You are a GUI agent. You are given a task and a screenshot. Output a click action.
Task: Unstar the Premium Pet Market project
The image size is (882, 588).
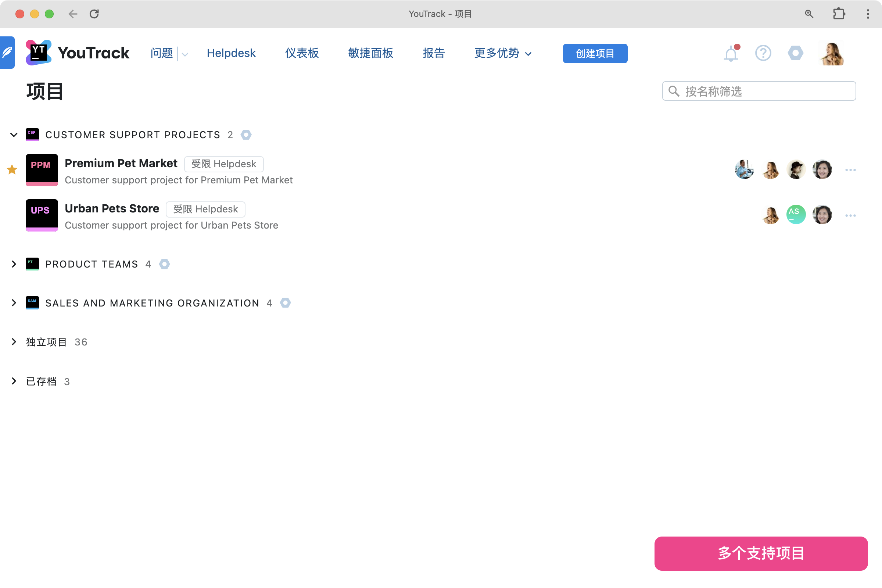tap(12, 170)
